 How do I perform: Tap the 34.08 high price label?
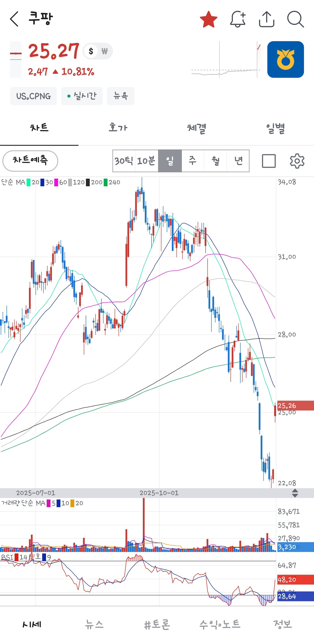point(287,182)
